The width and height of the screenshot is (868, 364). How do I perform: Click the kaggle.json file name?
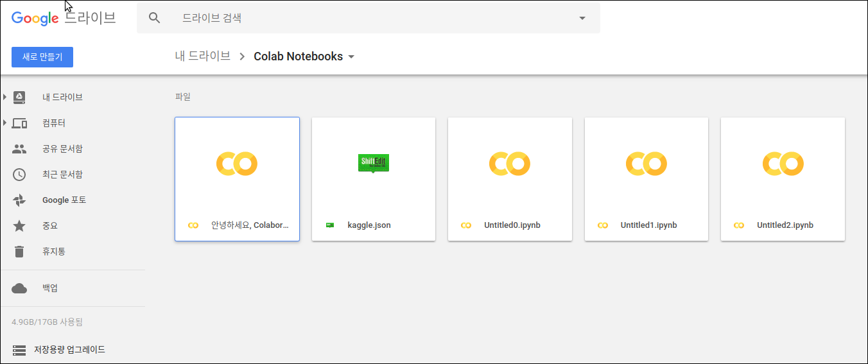(x=369, y=225)
